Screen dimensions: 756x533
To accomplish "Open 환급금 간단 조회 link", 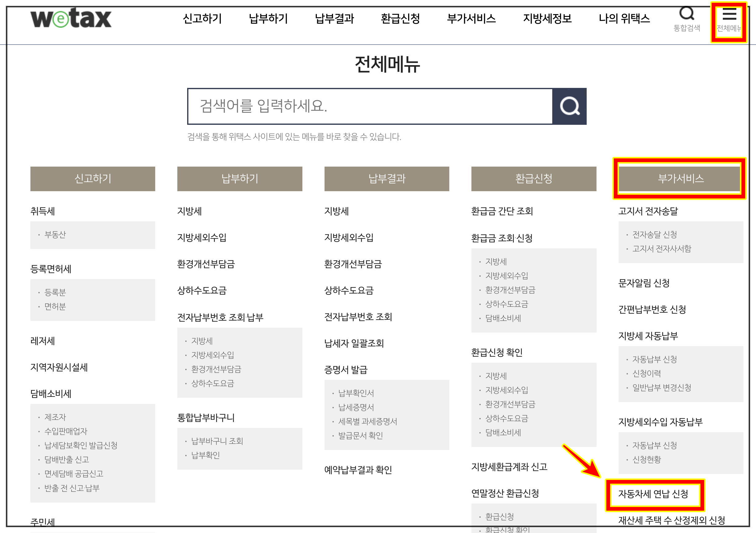I will [502, 211].
